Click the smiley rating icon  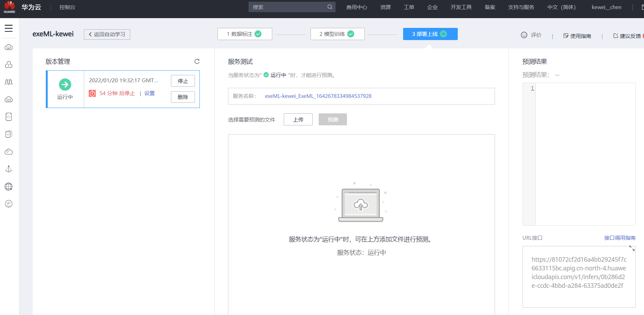[x=524, y=35]
